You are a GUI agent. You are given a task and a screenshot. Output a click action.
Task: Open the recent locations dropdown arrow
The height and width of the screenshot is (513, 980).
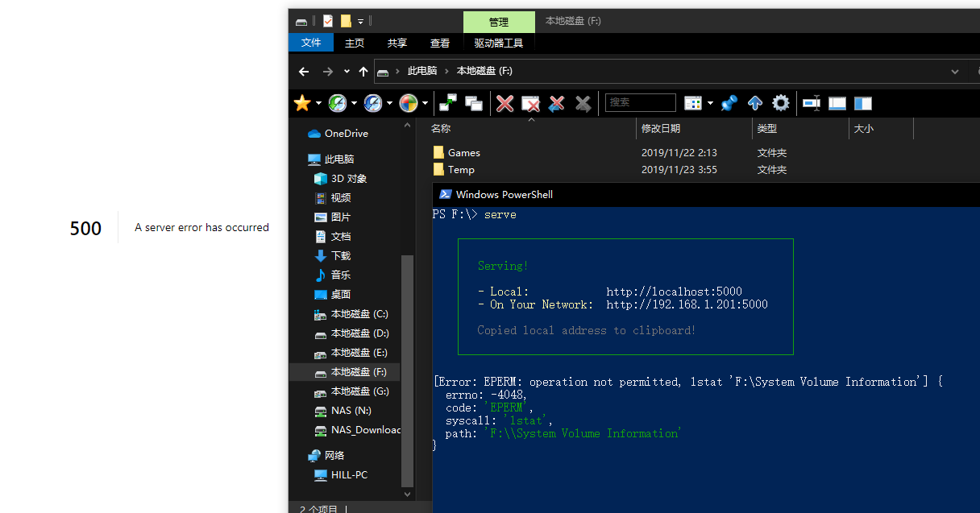tap(347, 72)
